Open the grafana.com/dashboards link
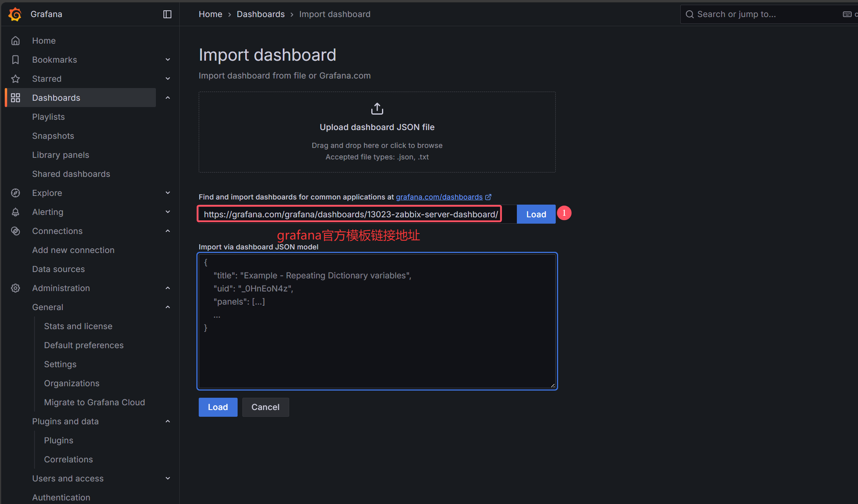Image resolution: width=858 pixels, height=504 pixels. [439, 197]
